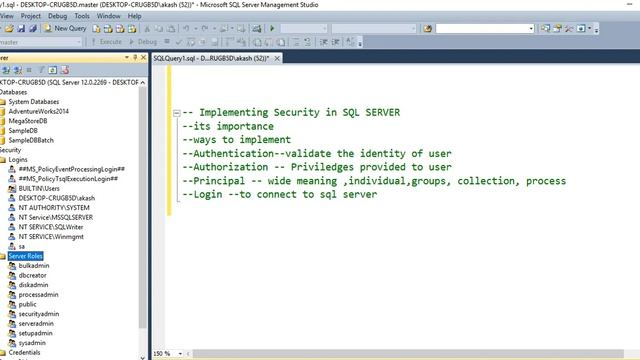Image resolution: width=640 pixels, height=360 pixels.
Task: Select SampleDBBatch database
Action: [31, 140]
